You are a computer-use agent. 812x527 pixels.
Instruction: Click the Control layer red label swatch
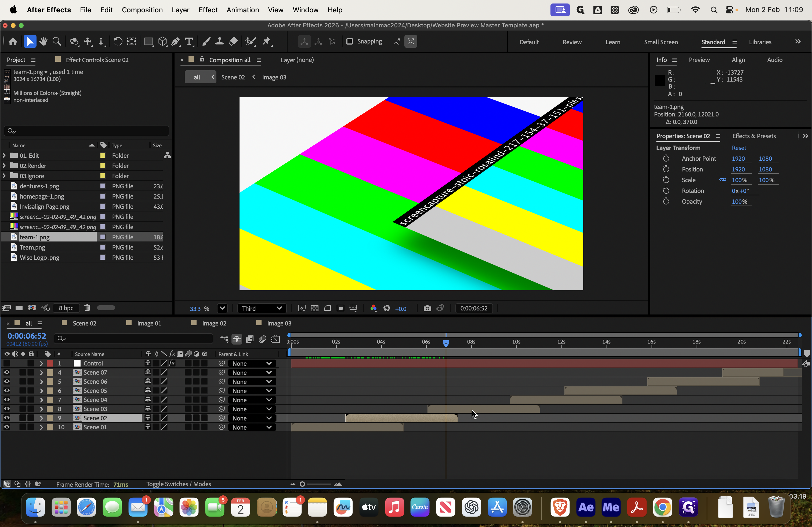(50, 363)
